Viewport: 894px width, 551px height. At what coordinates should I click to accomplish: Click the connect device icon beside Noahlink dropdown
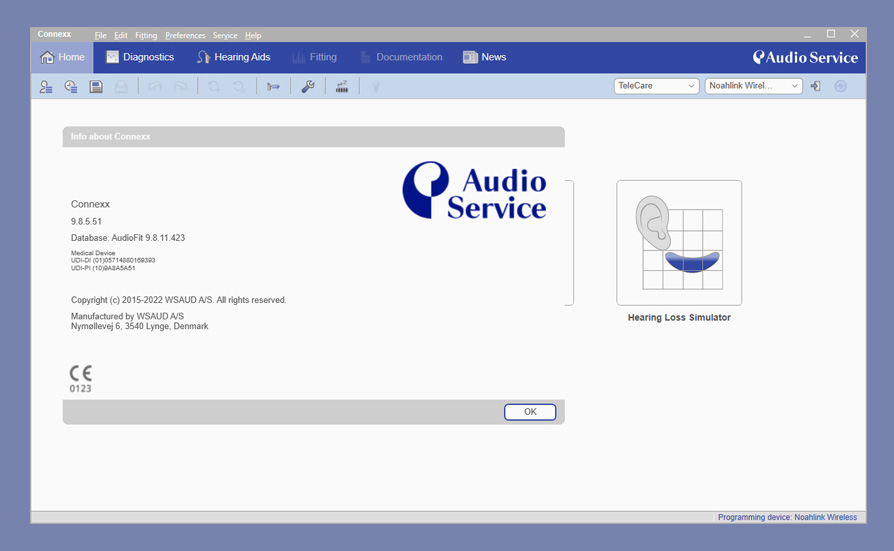(x=815, y=86)
